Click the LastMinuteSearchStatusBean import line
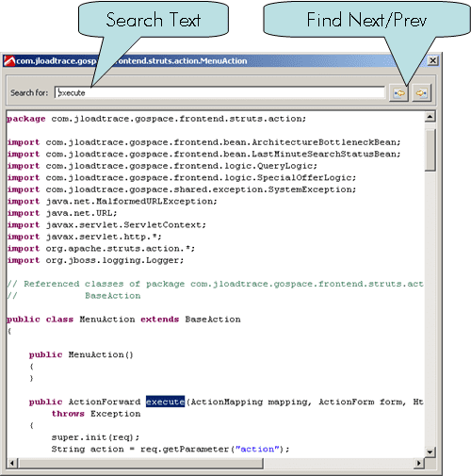Image resolution: width=471 pixels, height=476 pixels. (x=203, y=154)
